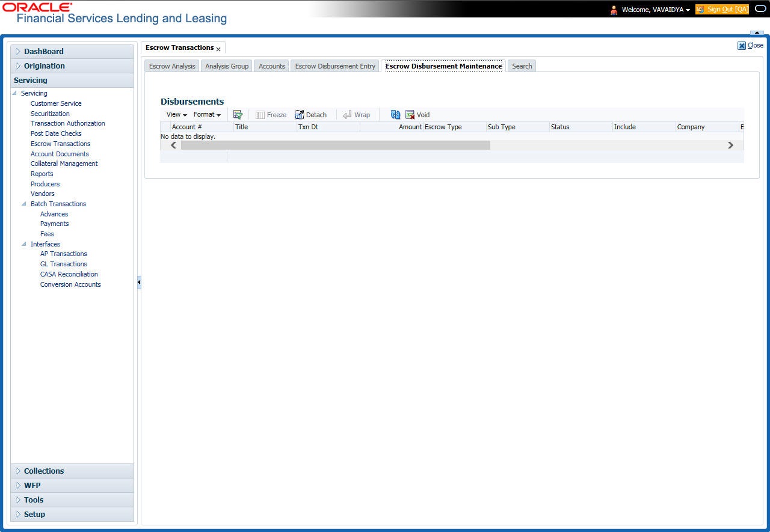Collapse the header with the top arrow
This screenshot has height=532, width=770.
pos(756,32)
